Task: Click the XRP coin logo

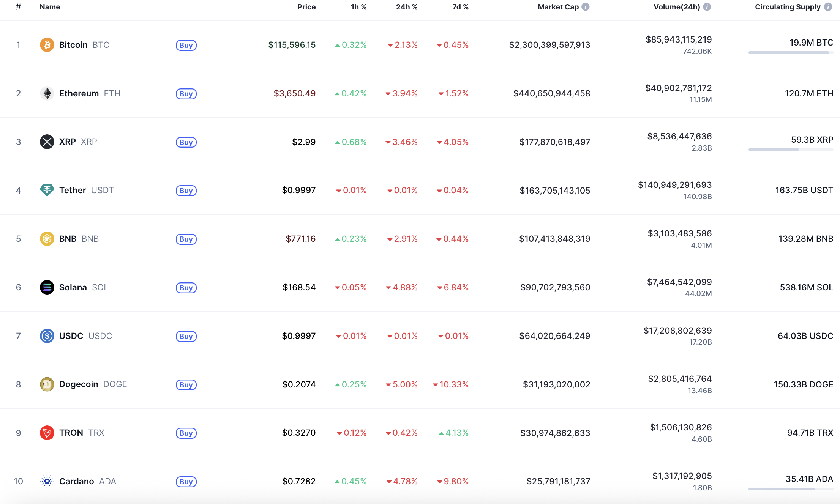Action: [x=47, y=142]
